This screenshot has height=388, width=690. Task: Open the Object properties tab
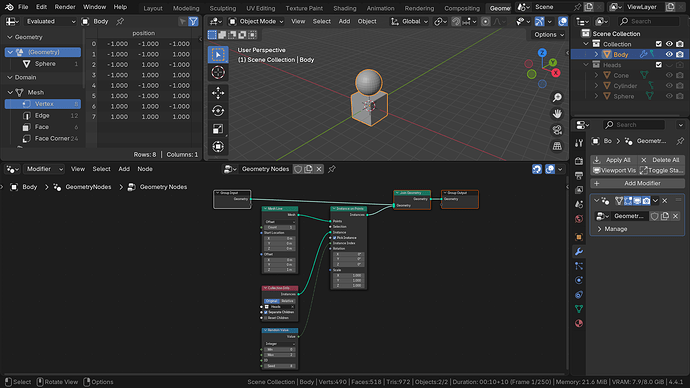(579, 237)
